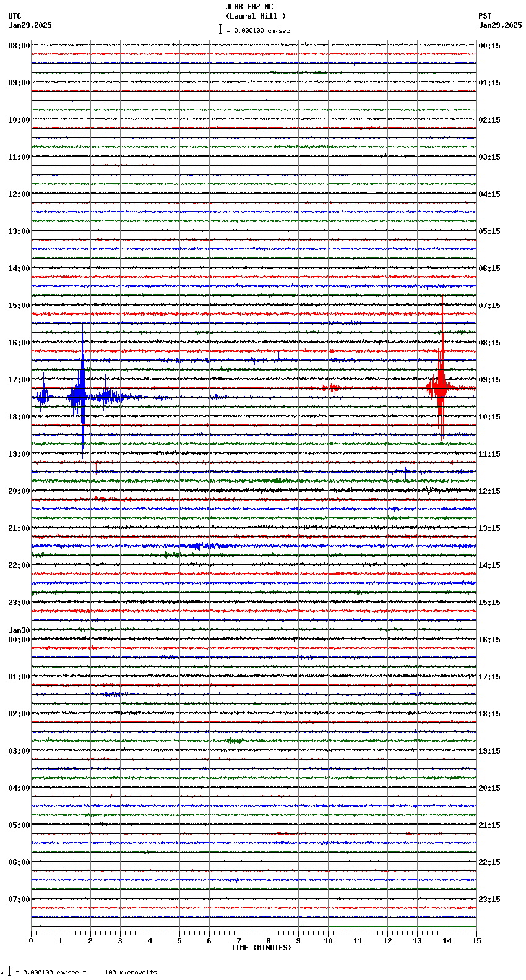Click the 23:00 UTC row label
Screen dimensions: 526x980
[x=19, y=603]
